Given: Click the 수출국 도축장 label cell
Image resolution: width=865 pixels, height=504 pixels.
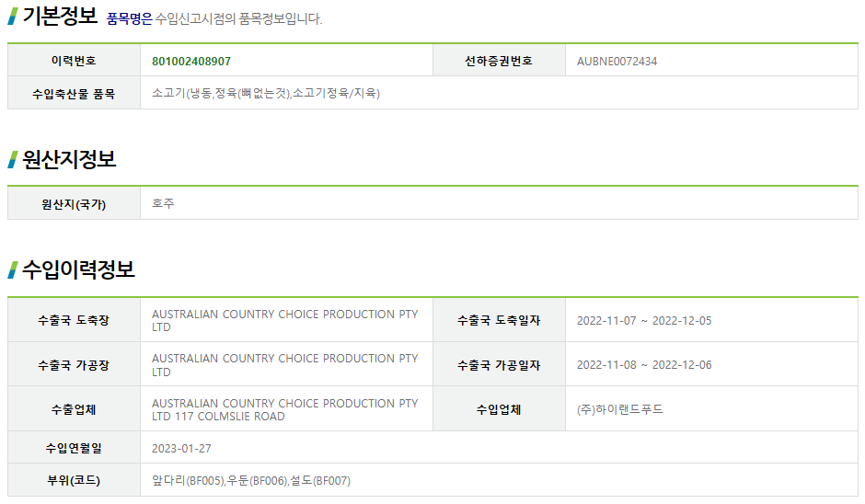Looking at the screenshot, I should (74, 321).
